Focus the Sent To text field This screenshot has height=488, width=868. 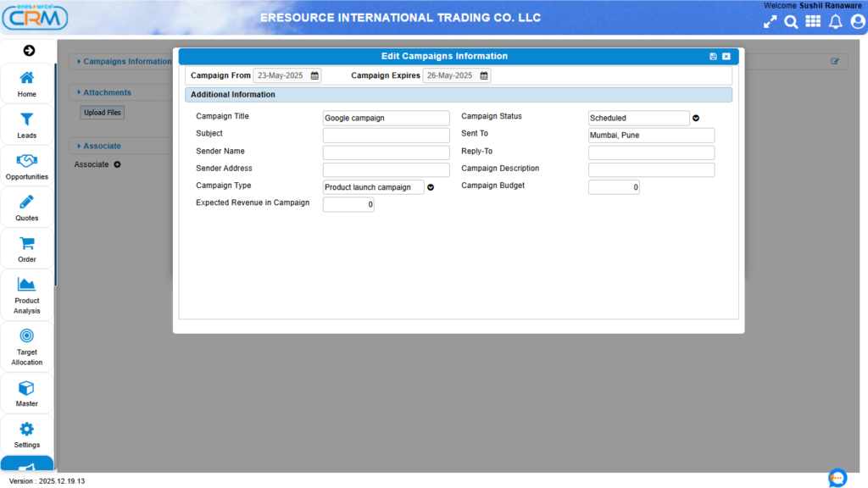tap(651, 136)
